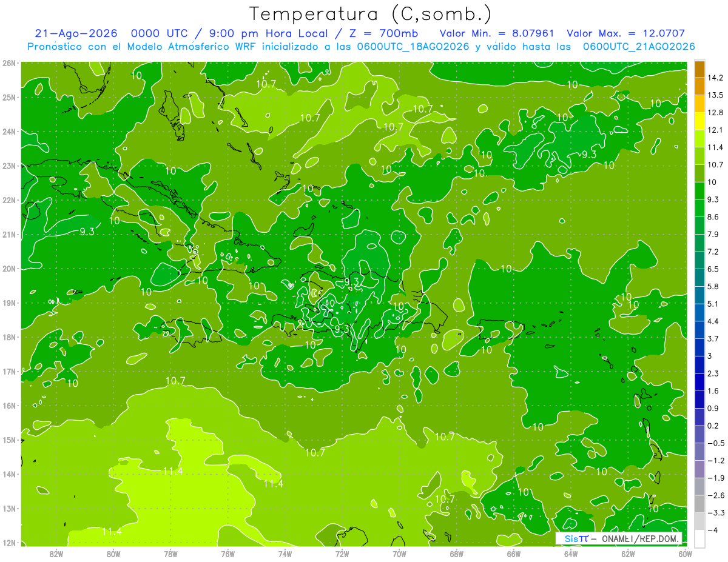Click the white colorbar segment below -4
Viewport: 728px width, 562px height.
pyautogui.click(x=699, y=538)
